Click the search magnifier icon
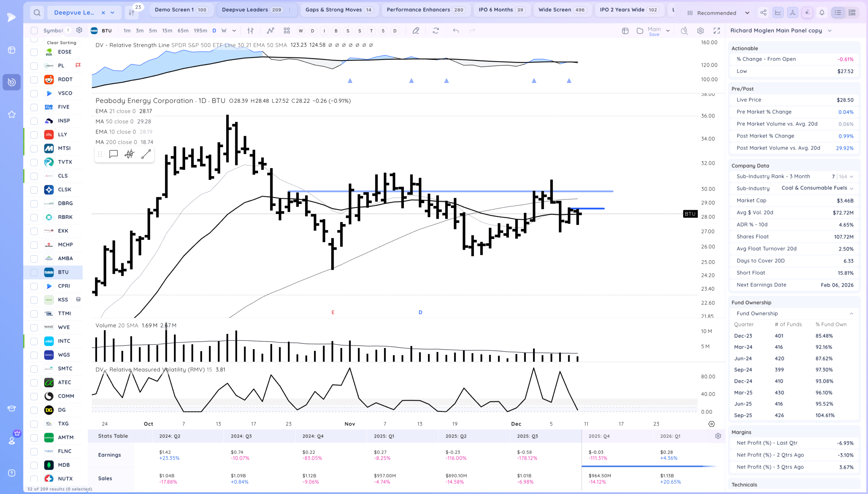The height and width of the screenshot is (494, 868). (x=37, y=13)
